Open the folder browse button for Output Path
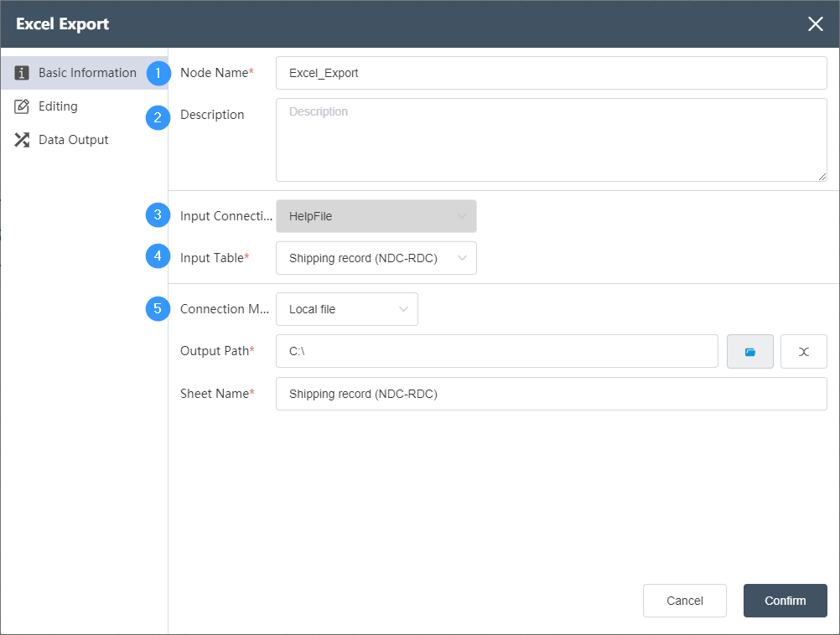Screen dimensions: 840x635 point(750,351)
